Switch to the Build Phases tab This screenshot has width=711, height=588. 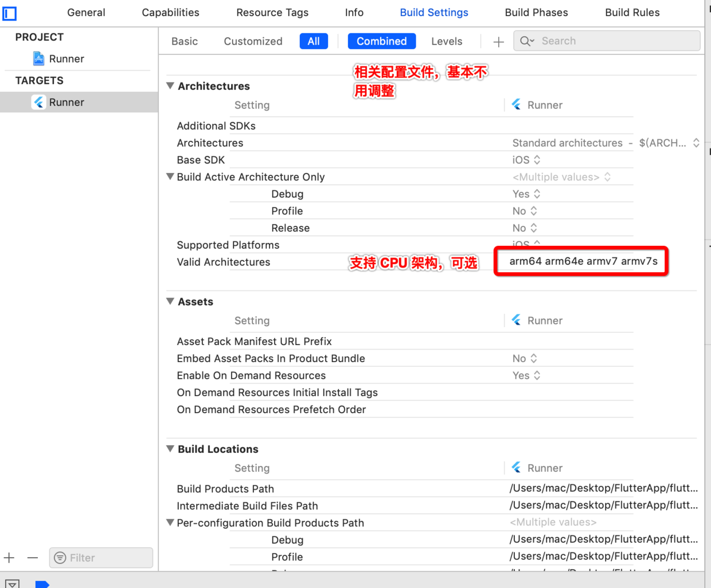[x=536, y=13]
